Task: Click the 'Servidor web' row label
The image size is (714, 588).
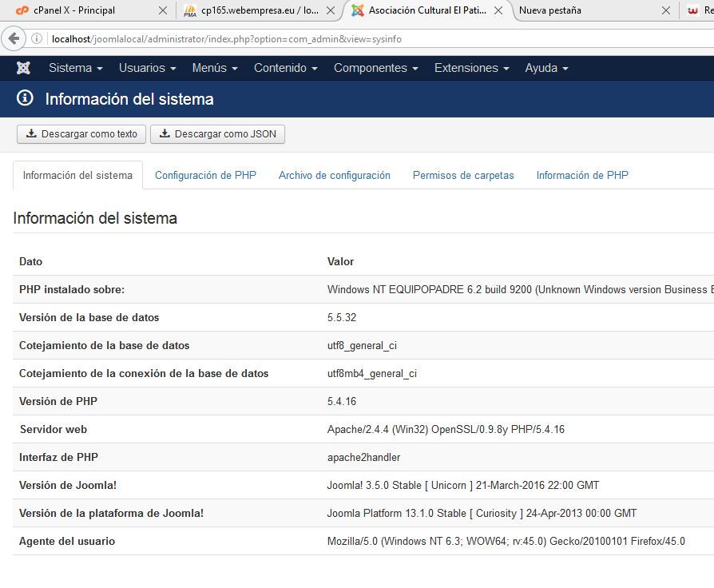Action: click(54, 430)
